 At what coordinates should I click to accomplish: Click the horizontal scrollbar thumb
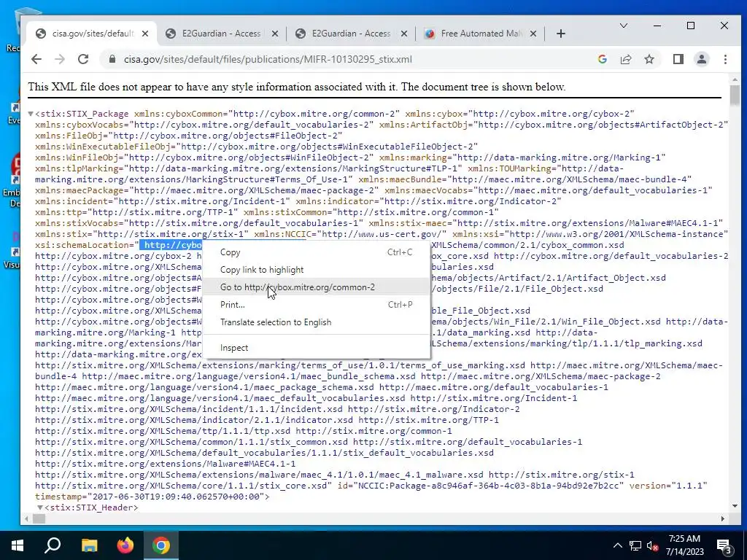point(39,518)
